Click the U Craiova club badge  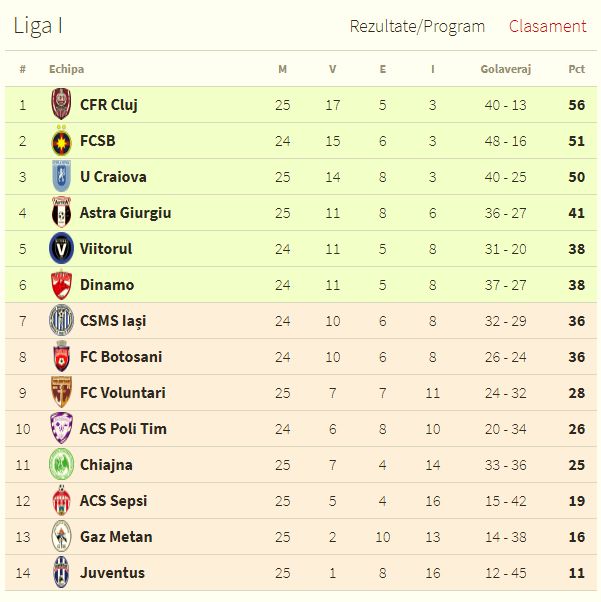click(61, 177)
